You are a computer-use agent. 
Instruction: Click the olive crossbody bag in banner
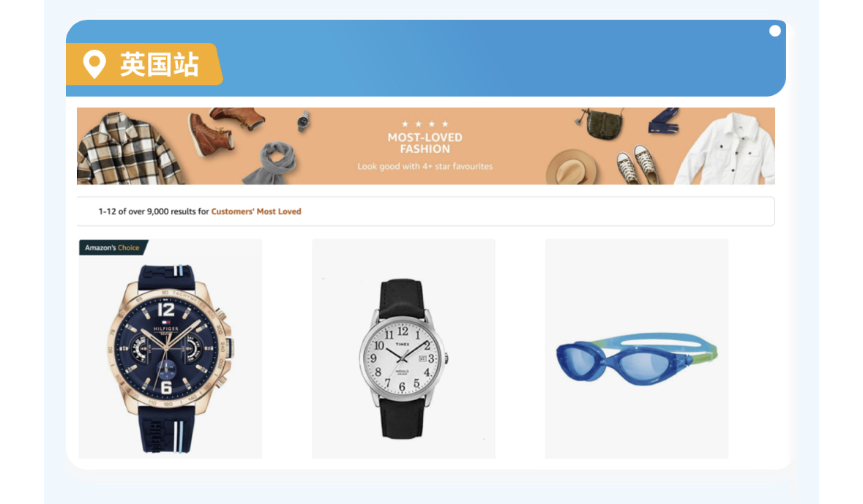coord(601,124)
